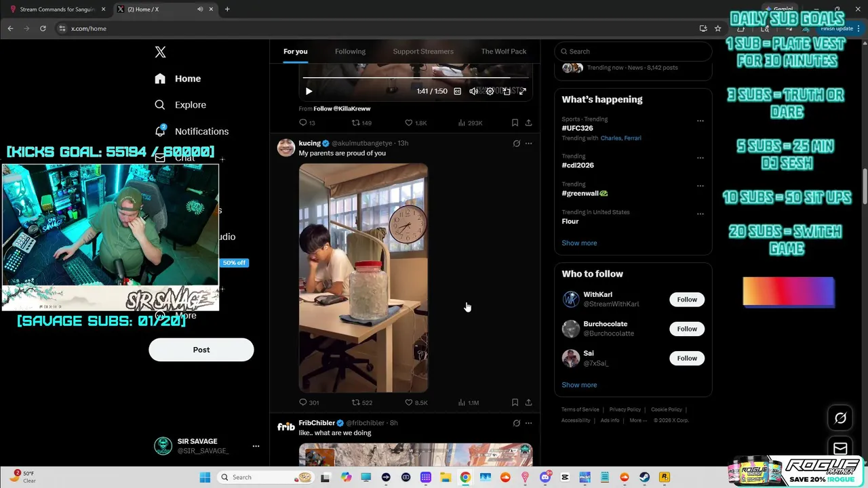Click Grok icon on kucing post

click(x=516, y=144)
